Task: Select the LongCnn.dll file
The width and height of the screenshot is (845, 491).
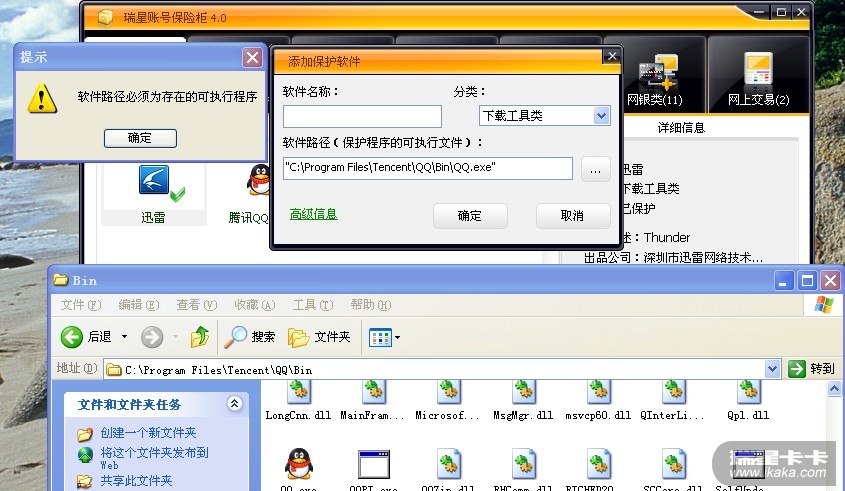Action: [299, 400]
